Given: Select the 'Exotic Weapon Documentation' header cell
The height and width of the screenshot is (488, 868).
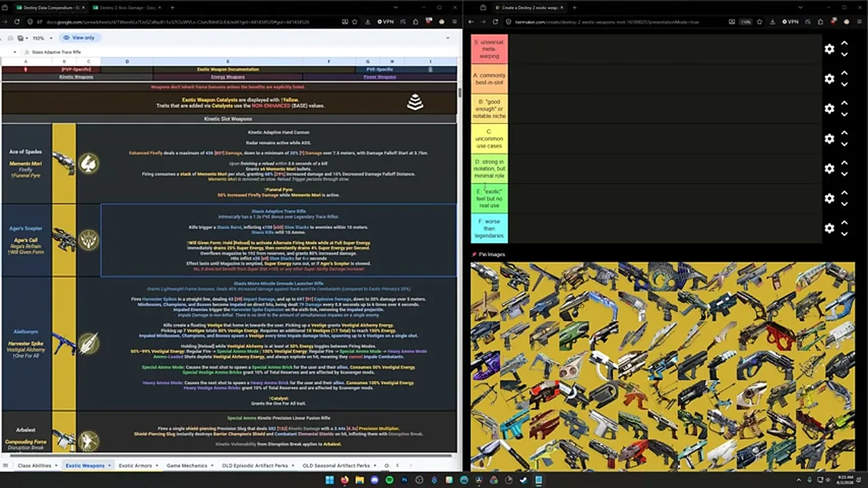Looking at the screenshot, I should click(228, 69).
